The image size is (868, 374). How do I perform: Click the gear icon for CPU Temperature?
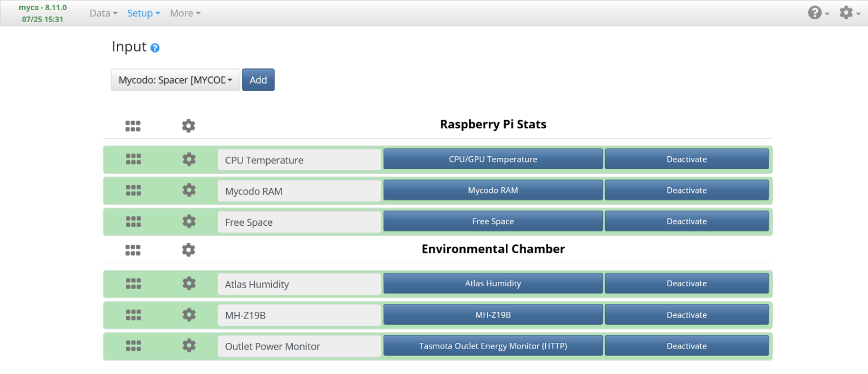pyautogui.click(x=189, y=160)
